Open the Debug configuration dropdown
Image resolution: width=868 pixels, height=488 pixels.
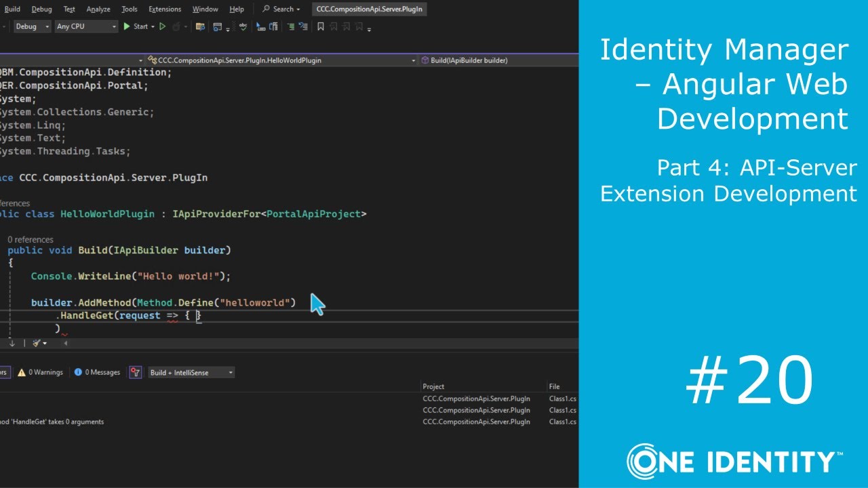pos(32,26)
